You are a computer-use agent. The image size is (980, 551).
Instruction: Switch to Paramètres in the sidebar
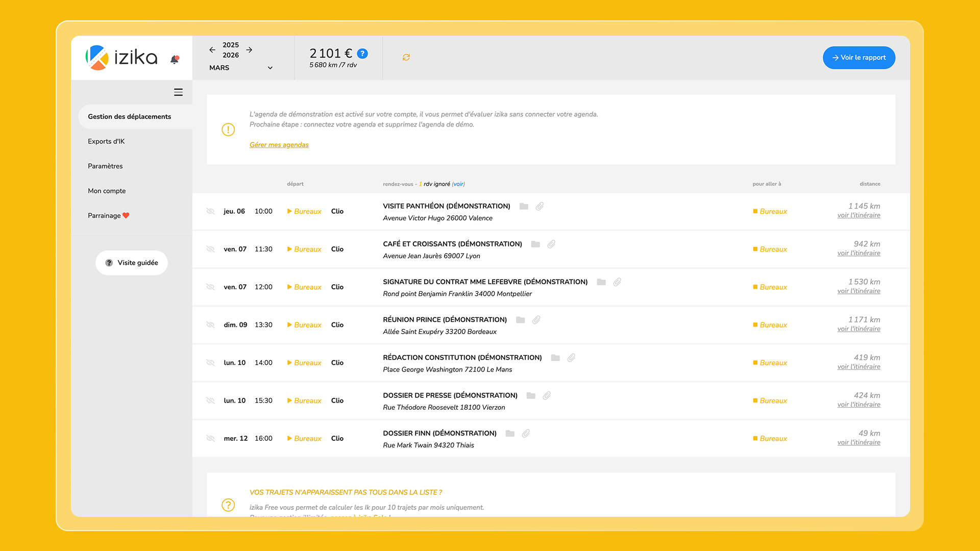coord(105,166)
